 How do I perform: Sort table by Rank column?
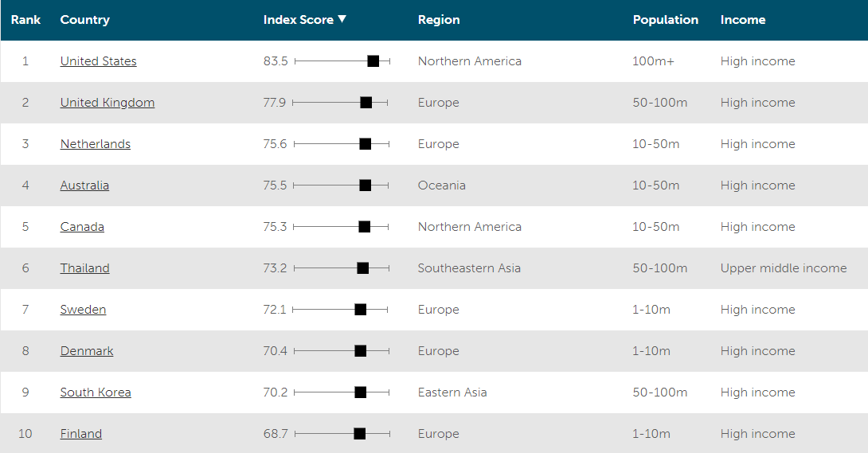click(25, 20)
